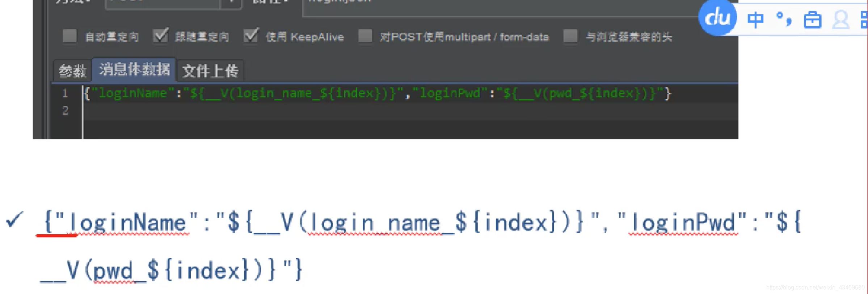The width and height of the screenshot is (868, 294).
Task: Open the IME user account icon
Action: point(840,20)
